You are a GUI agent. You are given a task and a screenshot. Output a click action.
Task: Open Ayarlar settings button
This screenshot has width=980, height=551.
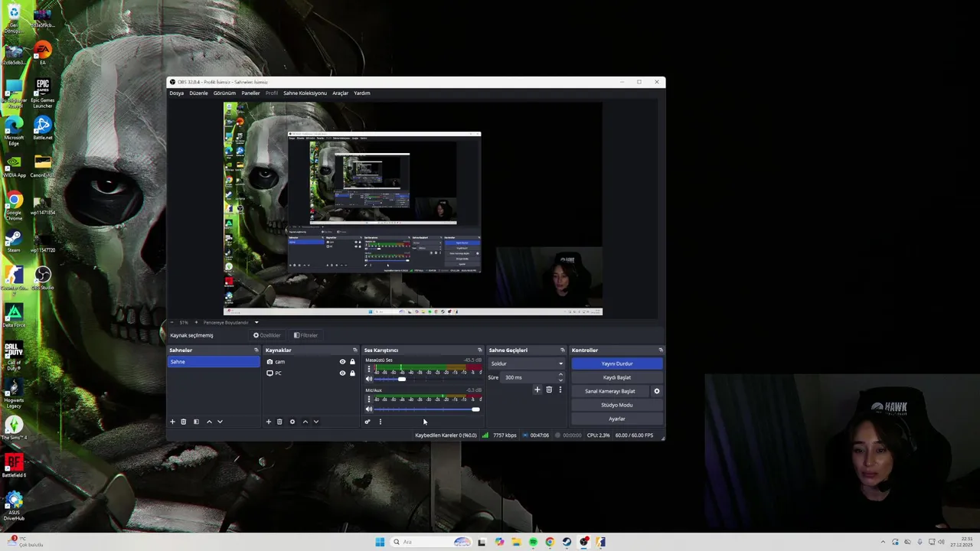617,419
